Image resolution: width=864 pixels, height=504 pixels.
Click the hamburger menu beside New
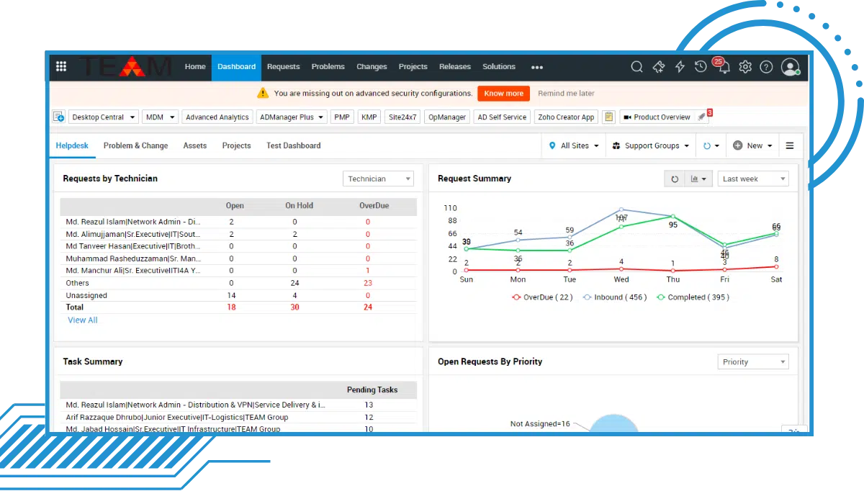pyautogui.click(x=790, y=145)
